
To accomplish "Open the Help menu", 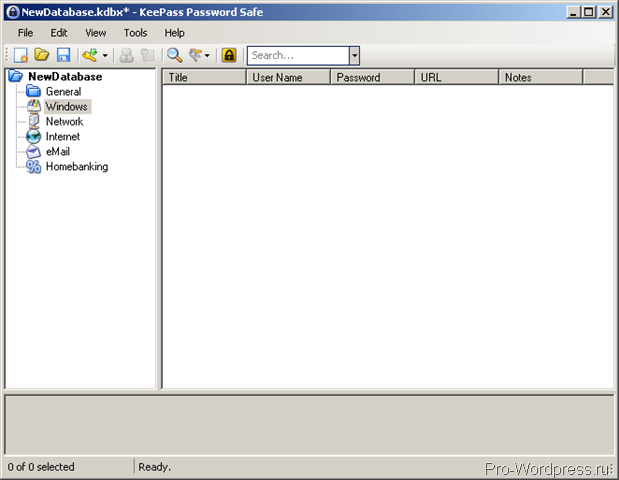I will [x=174, y=33].
